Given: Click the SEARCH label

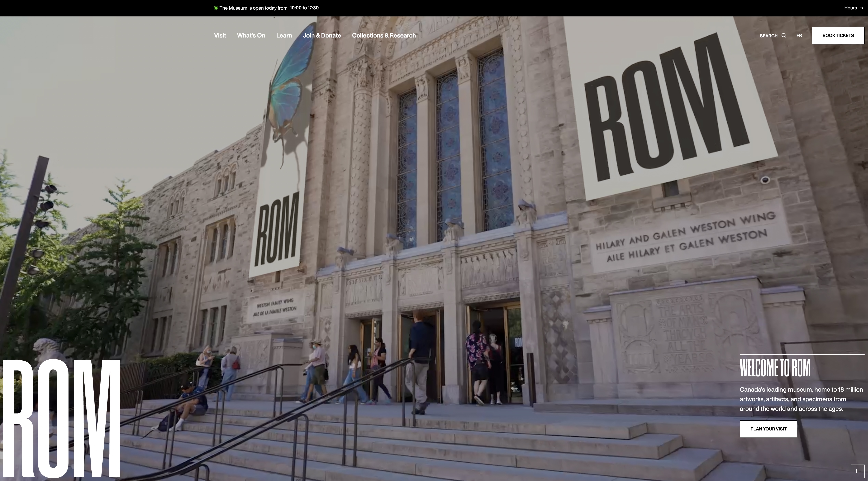Looking at the screenshot, I should [768, 35].
